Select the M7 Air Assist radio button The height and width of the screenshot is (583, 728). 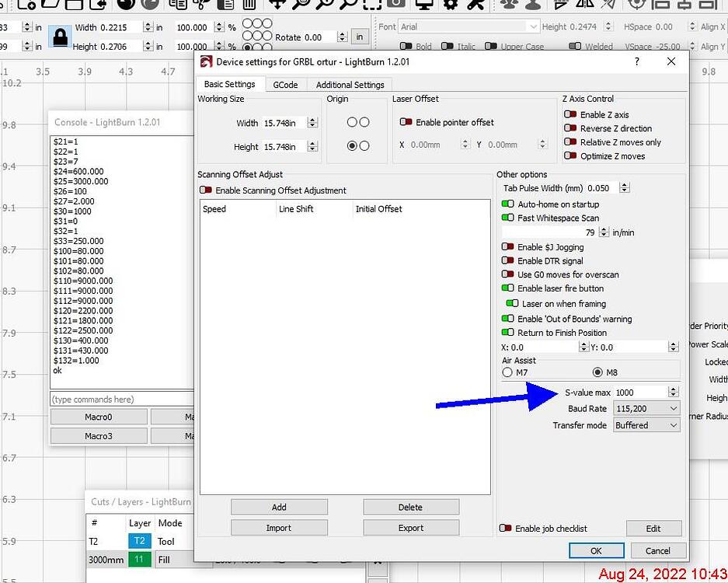[x=507, y=372]
